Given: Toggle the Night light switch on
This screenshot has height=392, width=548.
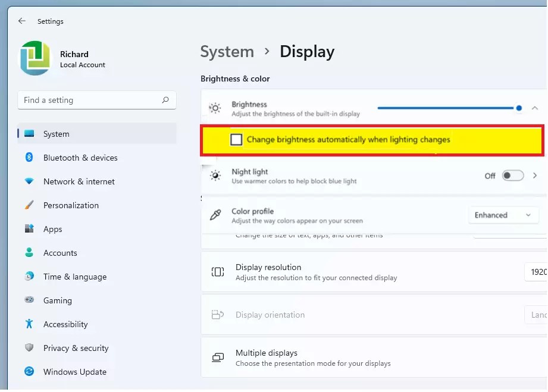Looking at the screenshot, I should point(513,175).
